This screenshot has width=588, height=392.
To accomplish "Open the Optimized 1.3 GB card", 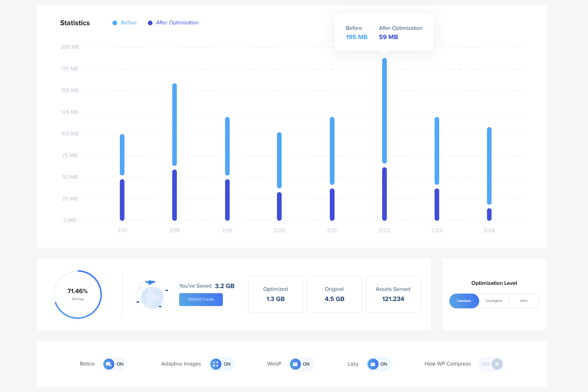I will tap(276, 294).
